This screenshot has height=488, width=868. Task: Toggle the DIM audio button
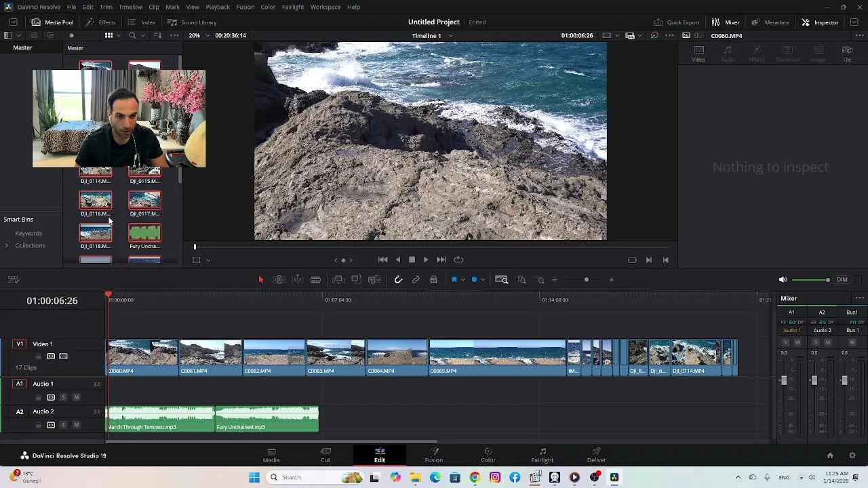point(842,280)
